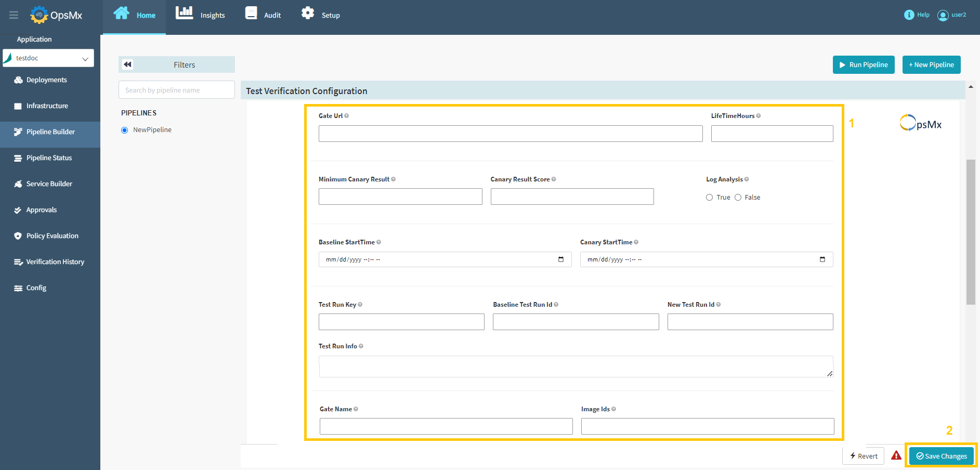Click the Save Changes button
Viewport: 980px width, 470px height.
[941, 456]
